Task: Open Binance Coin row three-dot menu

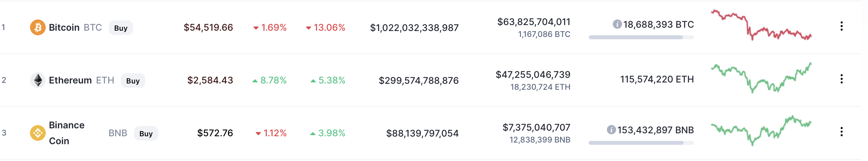Action: tap(841, 132)
